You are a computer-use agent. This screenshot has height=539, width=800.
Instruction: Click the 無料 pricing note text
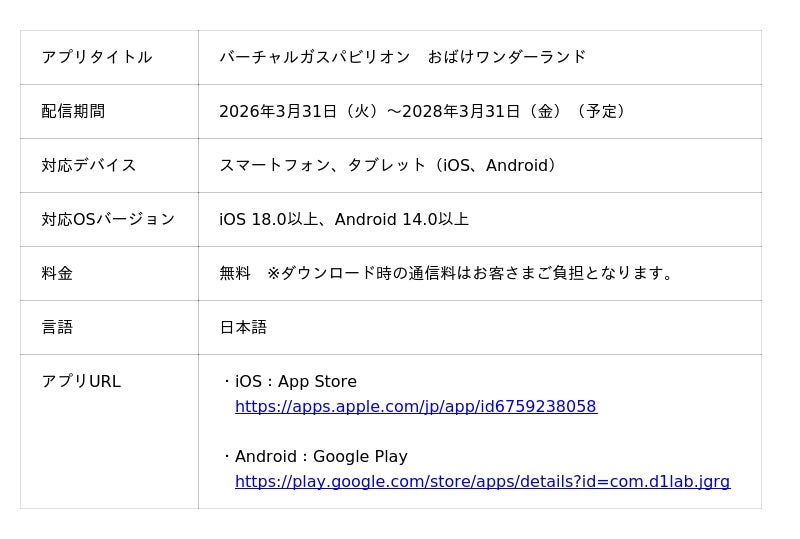[235, 273]
